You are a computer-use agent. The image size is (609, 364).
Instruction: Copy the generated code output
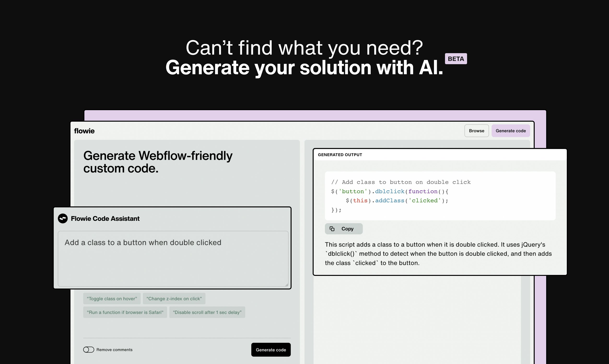click(344, 229)
